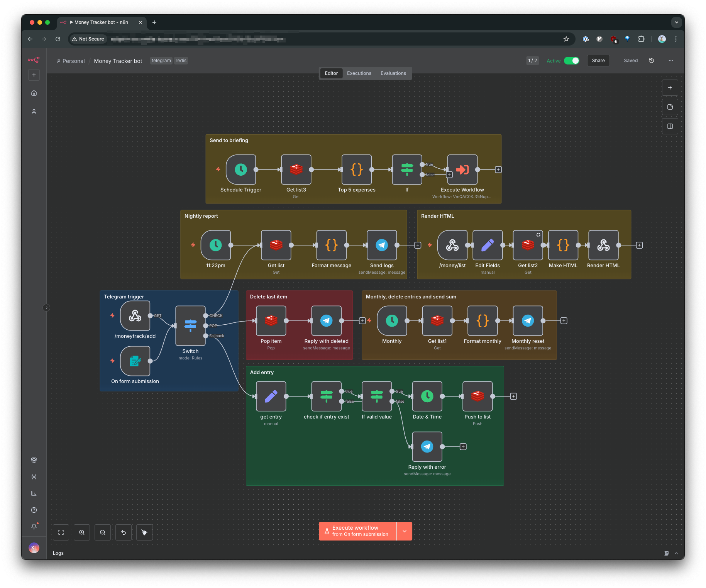Screen dimensions: 706x588
Task: Open the Push to list Redis node
Action: click(477, 396)
